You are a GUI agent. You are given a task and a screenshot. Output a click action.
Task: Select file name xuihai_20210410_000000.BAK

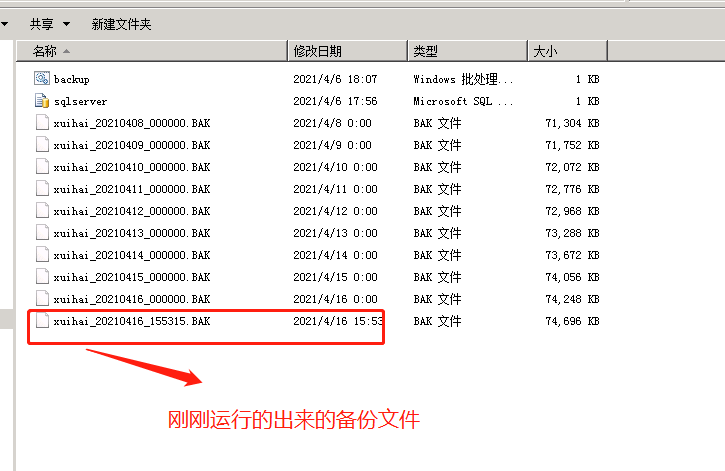tap(132, 167)
